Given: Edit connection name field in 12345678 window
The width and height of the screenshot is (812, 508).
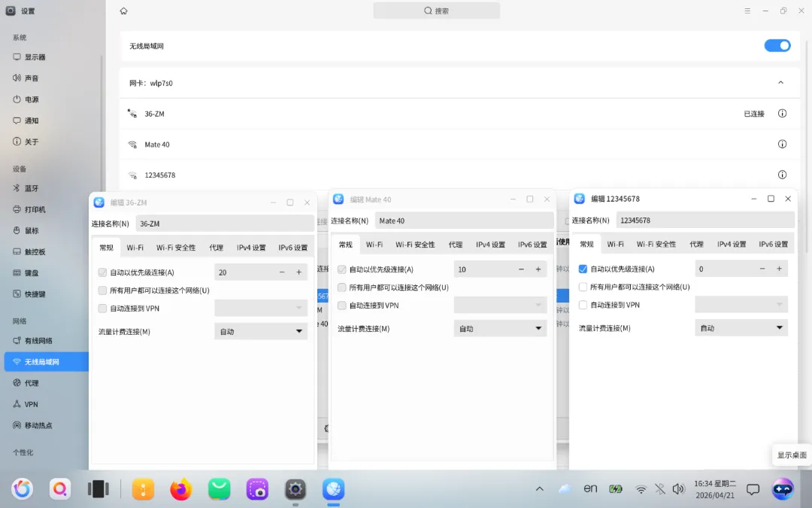Looking at the screenshot, I should pos(704,221).
